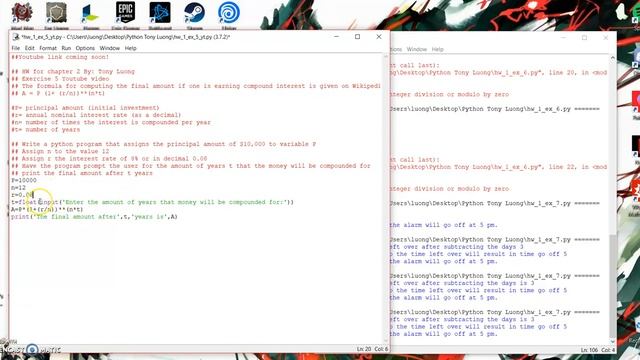
Task: Click the 'HW for chapter 2 By: Tony Luong' line
Action: [x=73, y=71]
